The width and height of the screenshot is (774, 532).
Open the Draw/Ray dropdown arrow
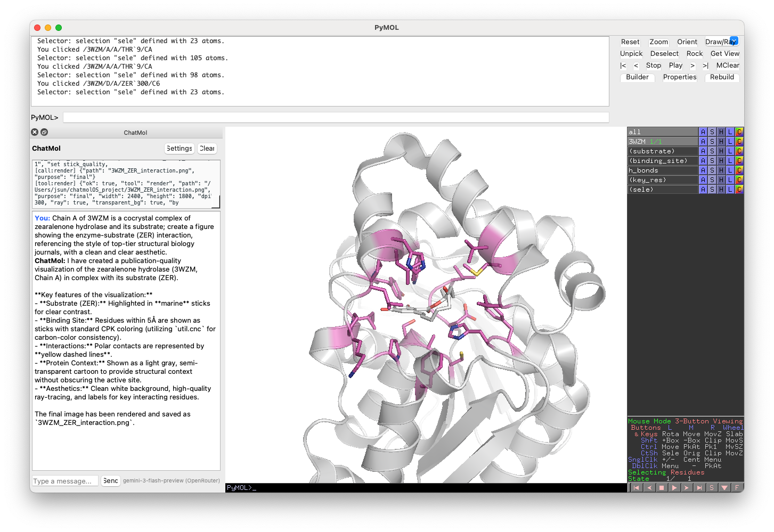point(734,40)
